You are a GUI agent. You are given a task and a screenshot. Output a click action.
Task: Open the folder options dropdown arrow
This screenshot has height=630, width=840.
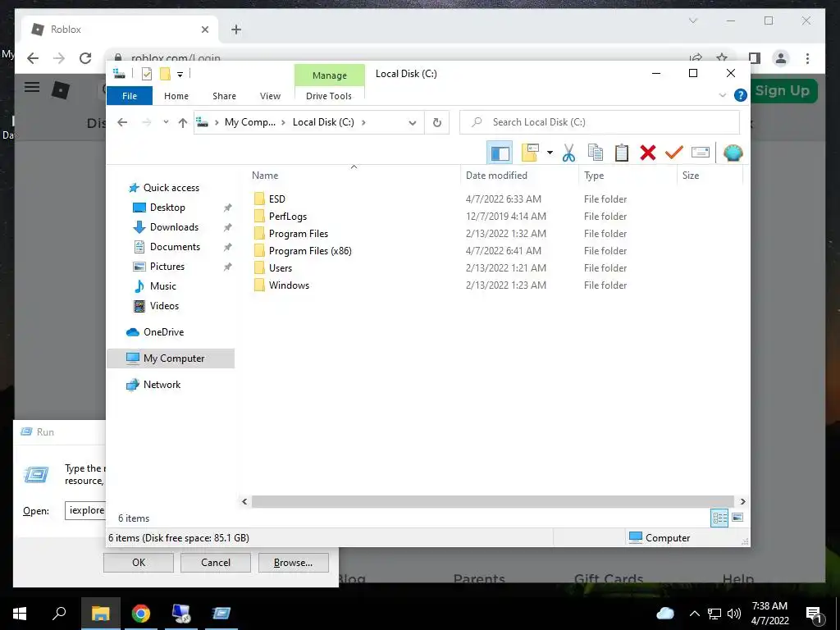coord(550,153)
